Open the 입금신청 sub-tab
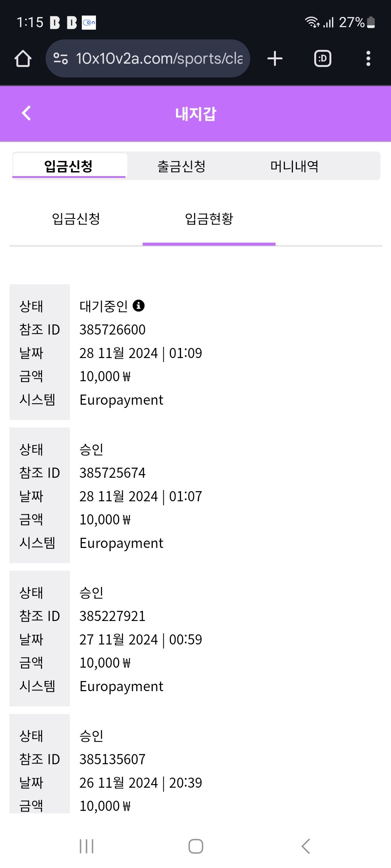391x868 pixels. pos(76,219)
